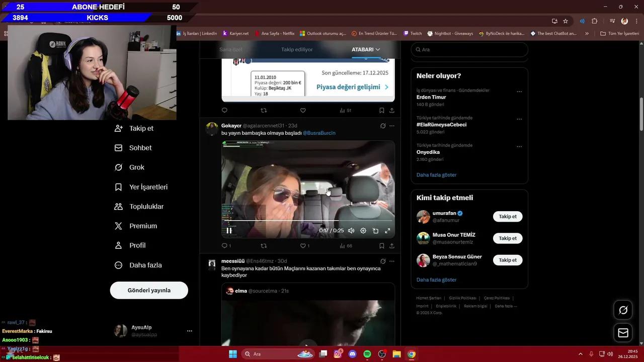Image resolution: width=644 pixels, height=362 pixels.
Task: Open Spotify from the taskbar
Action: 367,354
